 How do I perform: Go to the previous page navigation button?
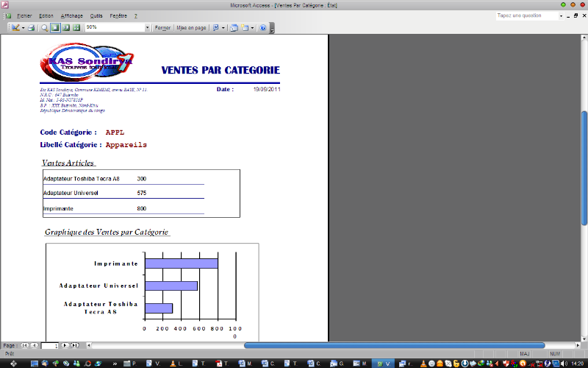[34, 345]
